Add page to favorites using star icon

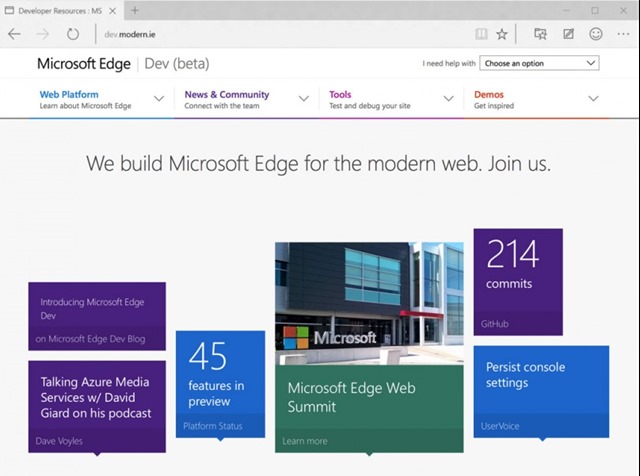tap(502, 34)
